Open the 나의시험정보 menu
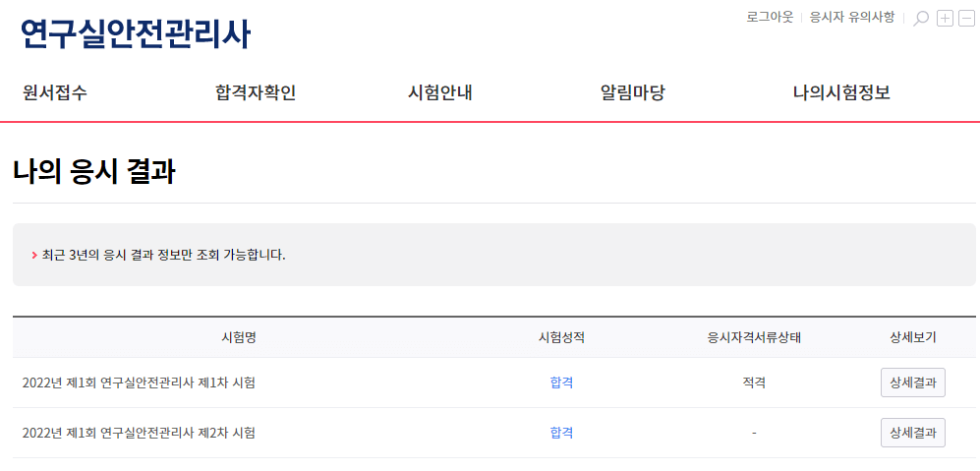 pos(841,92)
